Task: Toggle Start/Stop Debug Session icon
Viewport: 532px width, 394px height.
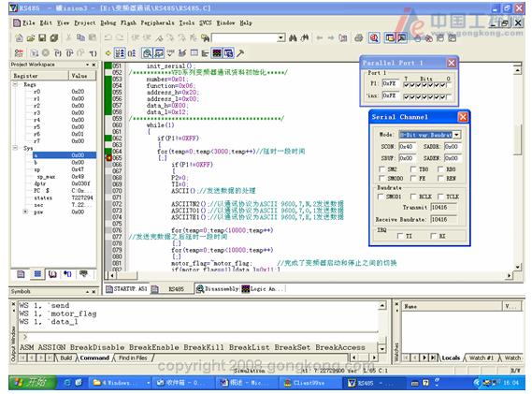Action: pos(374,38)
